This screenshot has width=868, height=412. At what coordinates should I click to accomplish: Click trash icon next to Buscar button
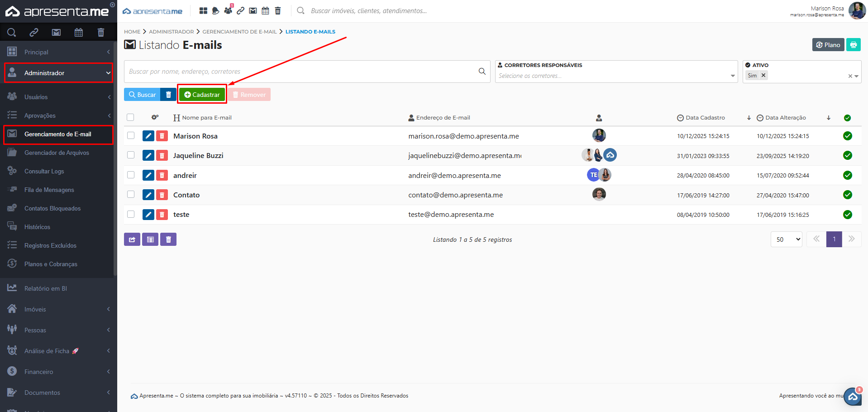tap(168, 95)
